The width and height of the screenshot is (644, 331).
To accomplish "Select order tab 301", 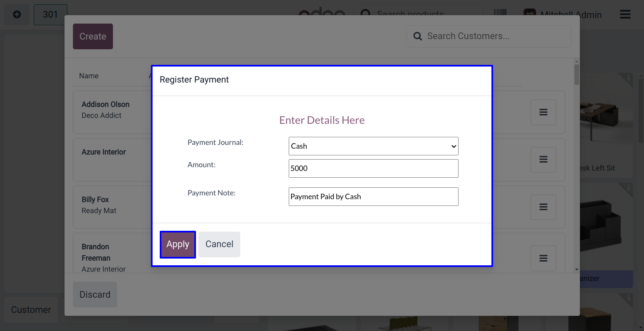I will 51,15.
